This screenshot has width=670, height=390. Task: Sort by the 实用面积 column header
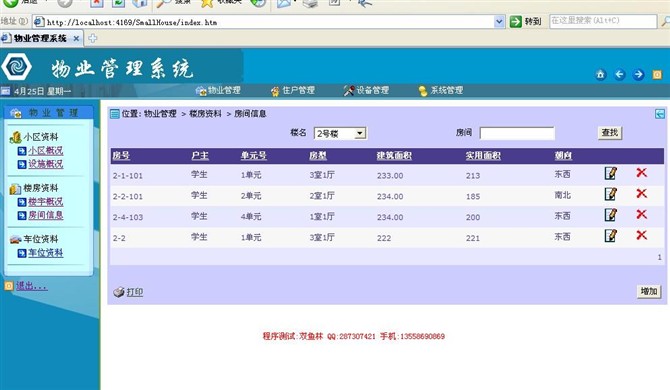pos(483,156)
